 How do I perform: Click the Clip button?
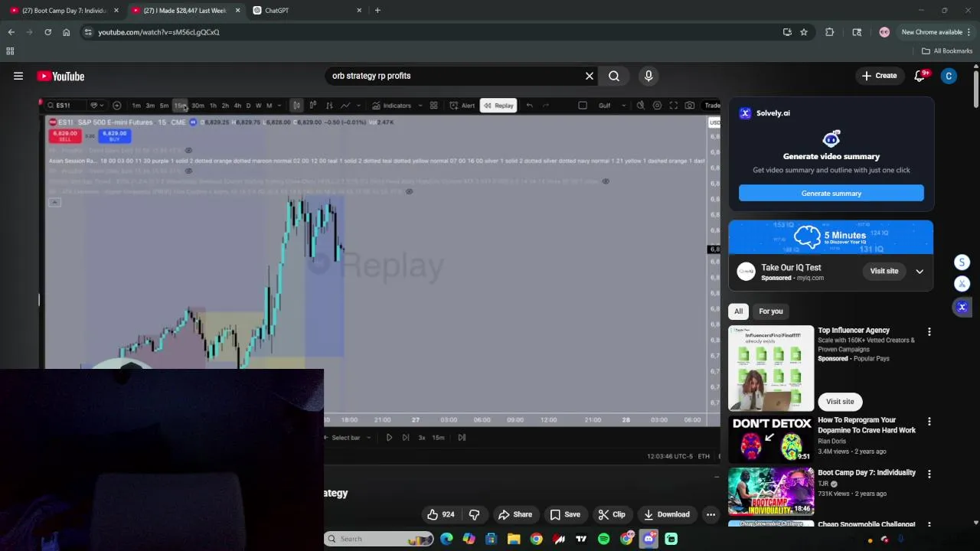612,514
